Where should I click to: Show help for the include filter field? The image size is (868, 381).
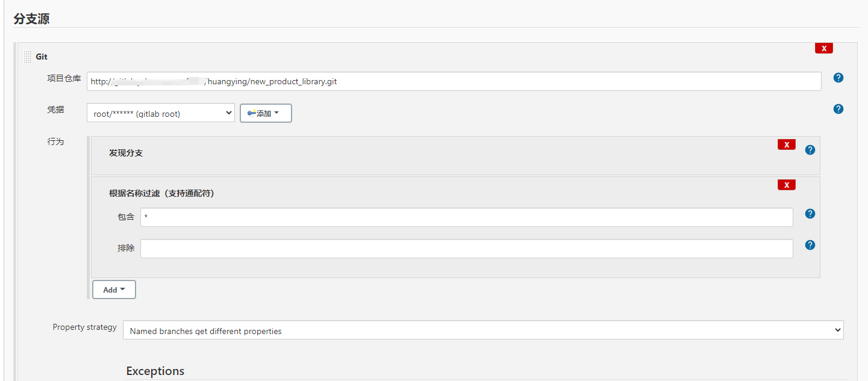810,214
